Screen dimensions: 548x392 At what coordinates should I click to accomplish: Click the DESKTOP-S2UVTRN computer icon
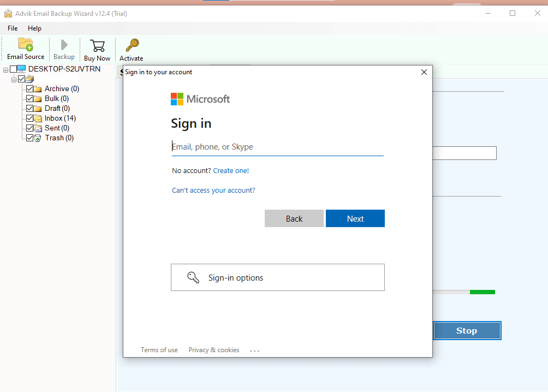[21, 69]
